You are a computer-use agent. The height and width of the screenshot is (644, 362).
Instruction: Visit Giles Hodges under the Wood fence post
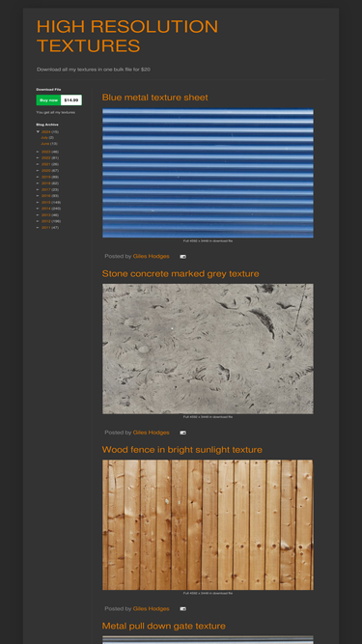click(x=151, y=608)
